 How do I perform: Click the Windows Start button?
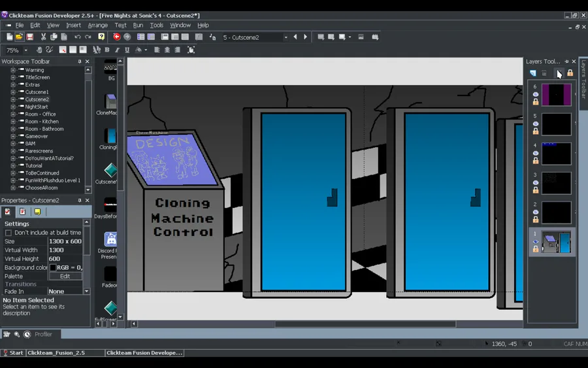[x=14, y=352]
